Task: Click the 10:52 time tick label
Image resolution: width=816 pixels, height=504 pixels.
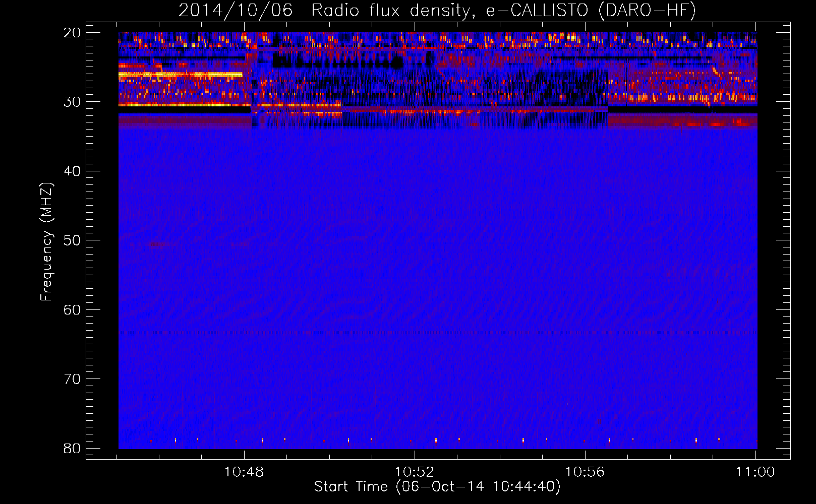Action: click(415, 472)
